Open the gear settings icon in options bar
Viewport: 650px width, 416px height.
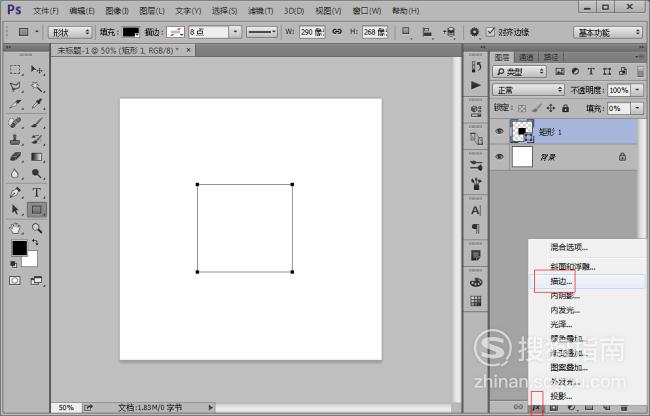(474, 32)
